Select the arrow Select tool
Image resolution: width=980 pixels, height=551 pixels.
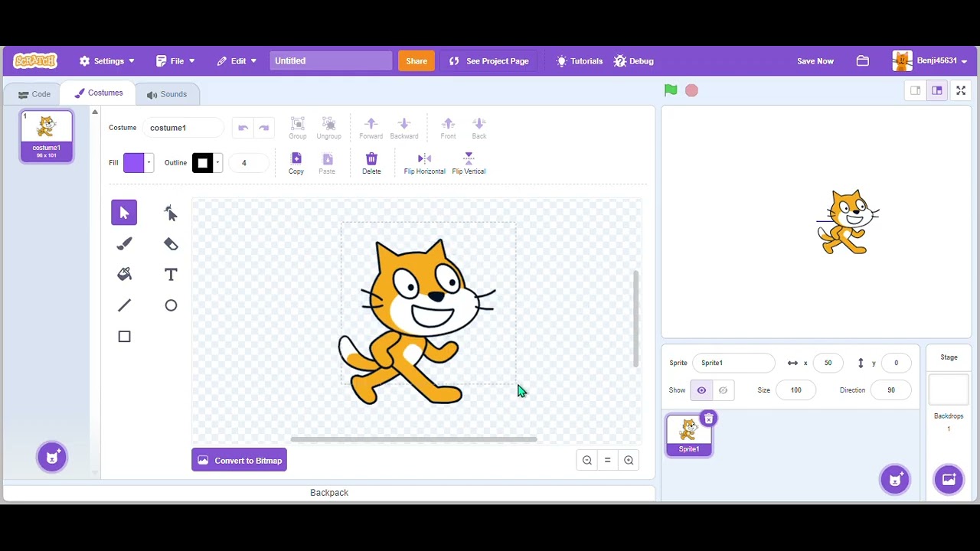point(124,213)
